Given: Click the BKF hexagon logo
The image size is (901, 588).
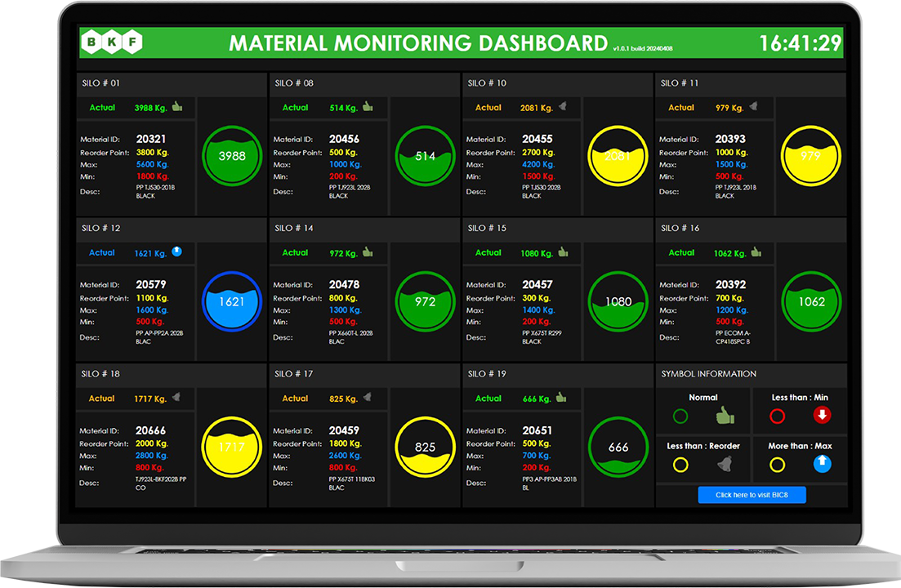Looking at the screenshot, I should [111, 42].
